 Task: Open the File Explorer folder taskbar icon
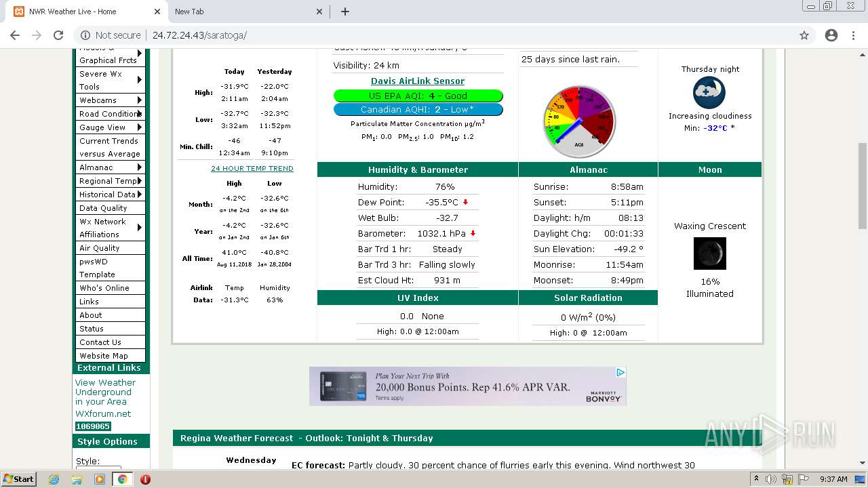tap(77, 479)
